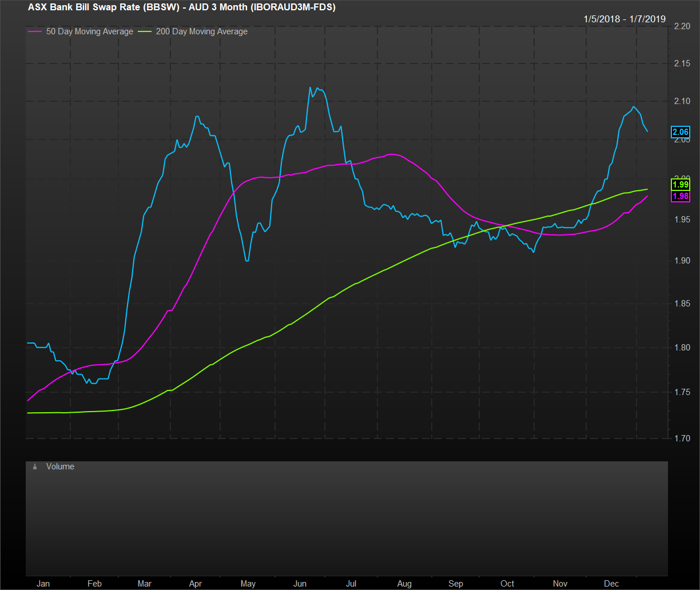Click the 1.85 label on price axis
The image size is (700, 590).
click(683, 304)
